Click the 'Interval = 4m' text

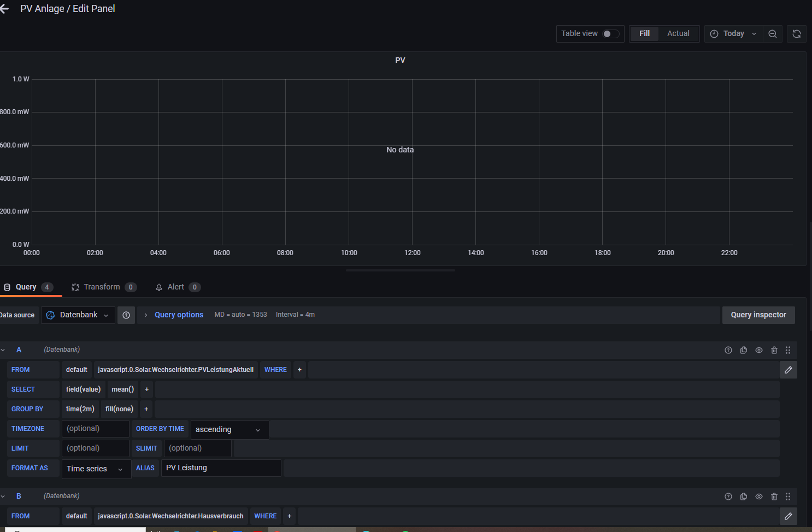coord(295,315)
